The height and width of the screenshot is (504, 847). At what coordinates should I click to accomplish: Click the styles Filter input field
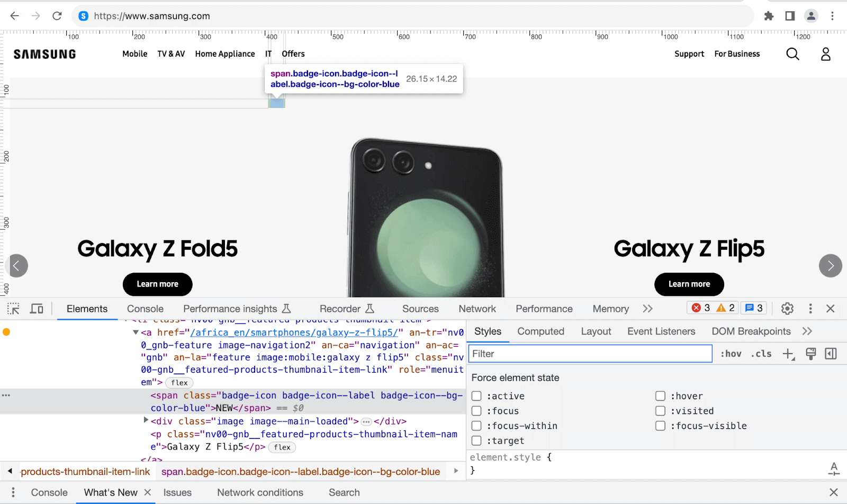590,354
